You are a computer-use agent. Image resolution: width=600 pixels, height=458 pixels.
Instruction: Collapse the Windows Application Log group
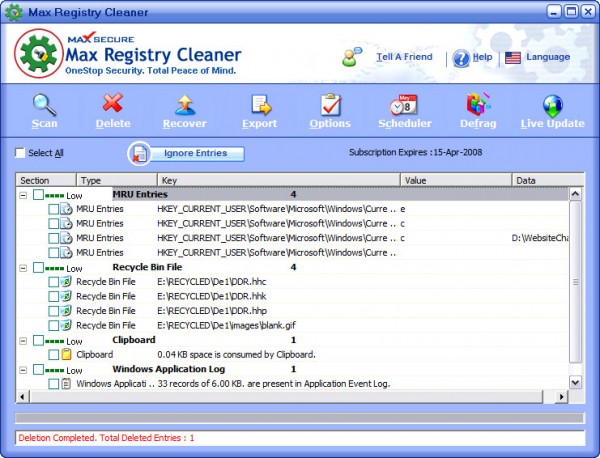click(x=24, y=369)
